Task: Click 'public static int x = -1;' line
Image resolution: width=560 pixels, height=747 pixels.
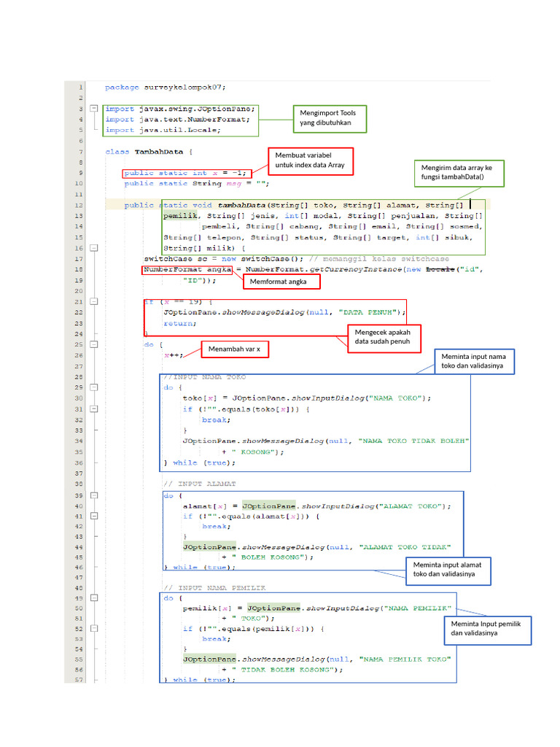Action: point(185,173)
